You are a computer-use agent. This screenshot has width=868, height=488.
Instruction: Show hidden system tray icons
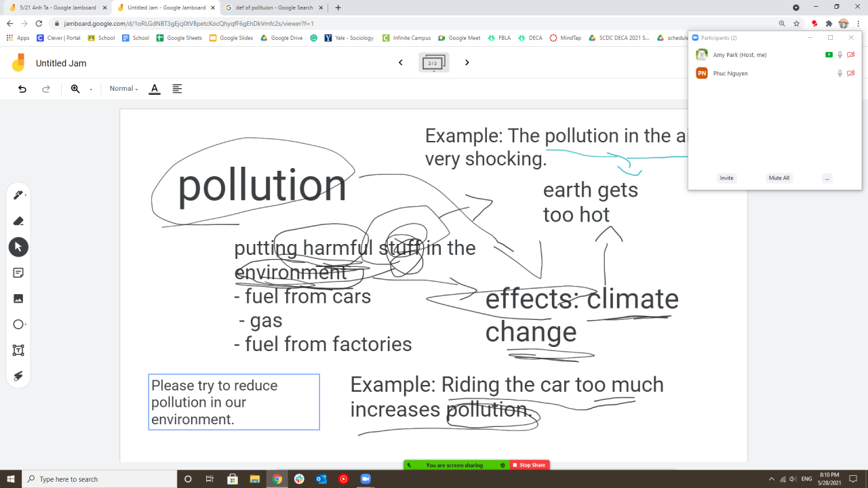(771, 479)
